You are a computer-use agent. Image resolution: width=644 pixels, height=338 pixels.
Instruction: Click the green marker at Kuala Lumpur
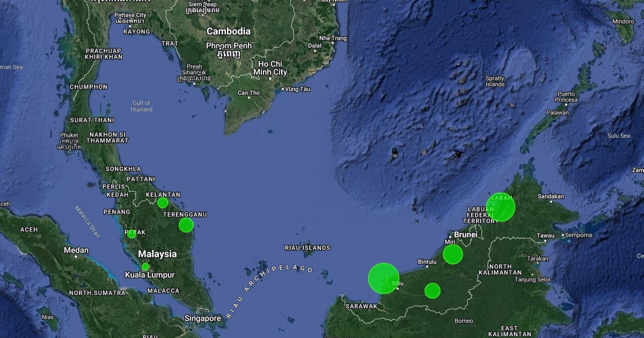[145, 267]
